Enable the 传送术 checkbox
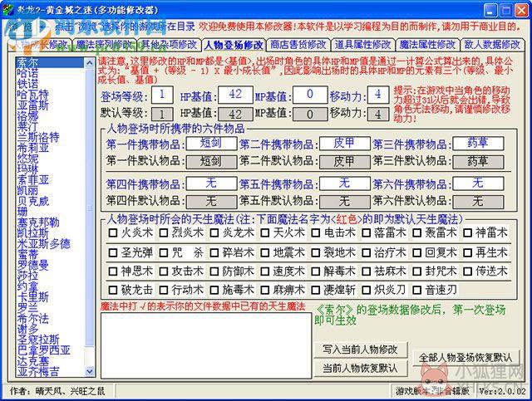Image resolution: width=532 pixels, height=401 pixels. point(467,271)
